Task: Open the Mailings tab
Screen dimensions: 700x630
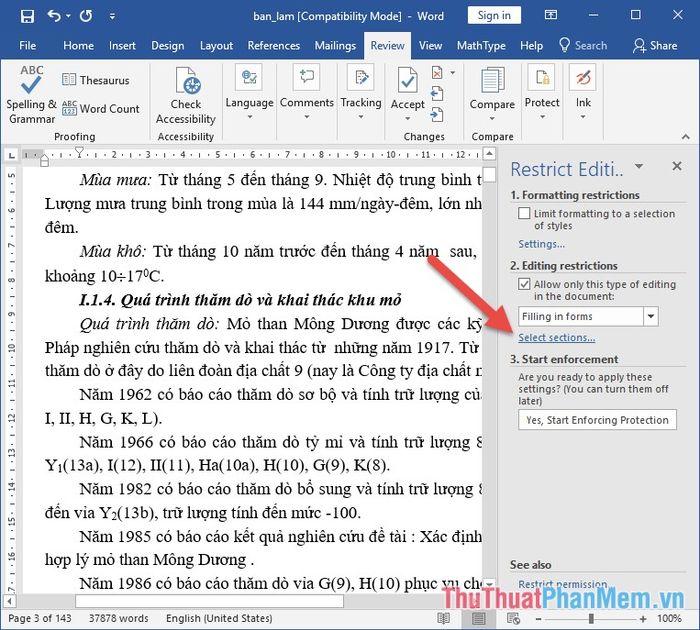Action: (335, 46)
